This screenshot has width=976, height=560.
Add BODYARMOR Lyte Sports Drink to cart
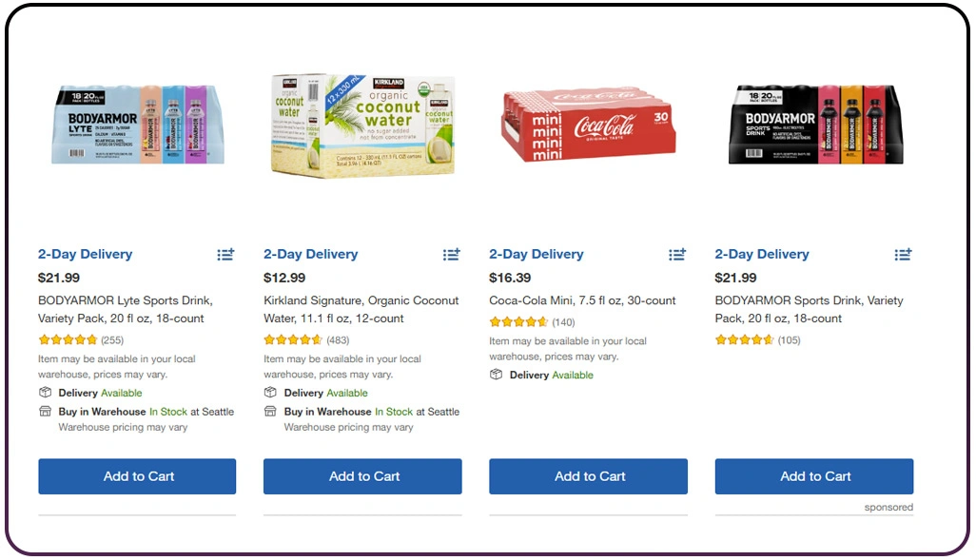(136, 476)
